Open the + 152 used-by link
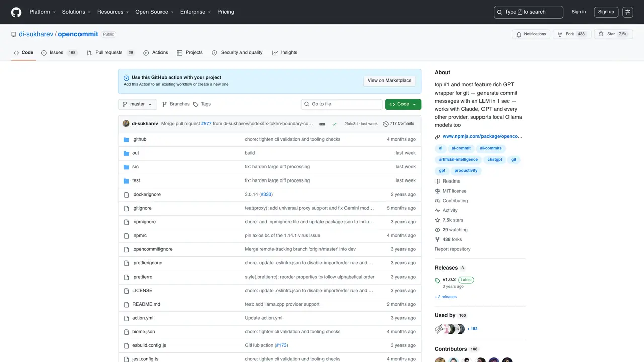This screenshot has height=362, width=644. [x=472, y=329]
